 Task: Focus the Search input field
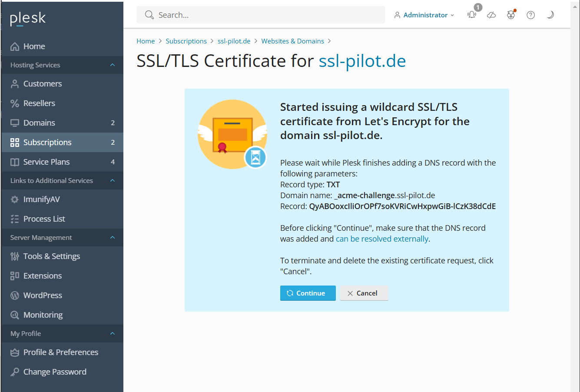click(261, 15)
